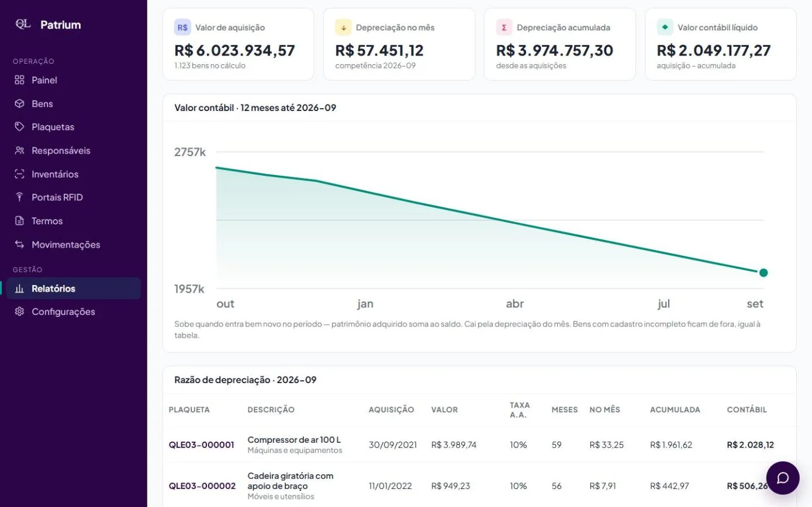Click the CONTÁBIL column header
This screenshot has width=812, height=507.
(747, 409)
